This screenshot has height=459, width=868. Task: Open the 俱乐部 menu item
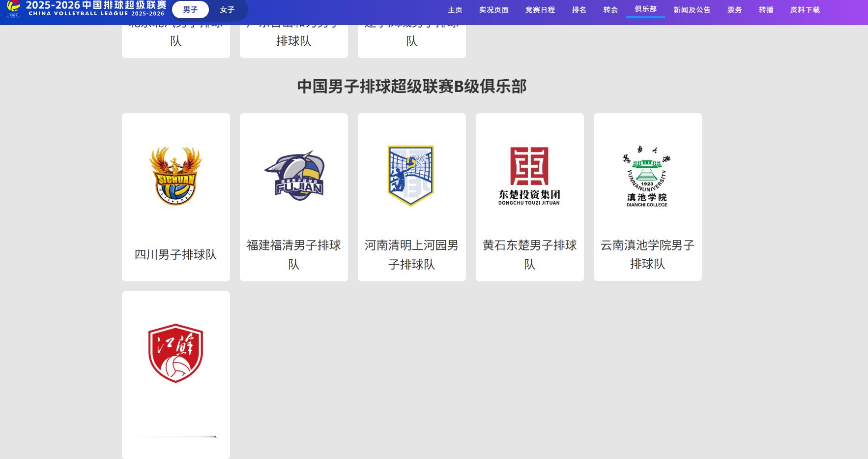645,9
